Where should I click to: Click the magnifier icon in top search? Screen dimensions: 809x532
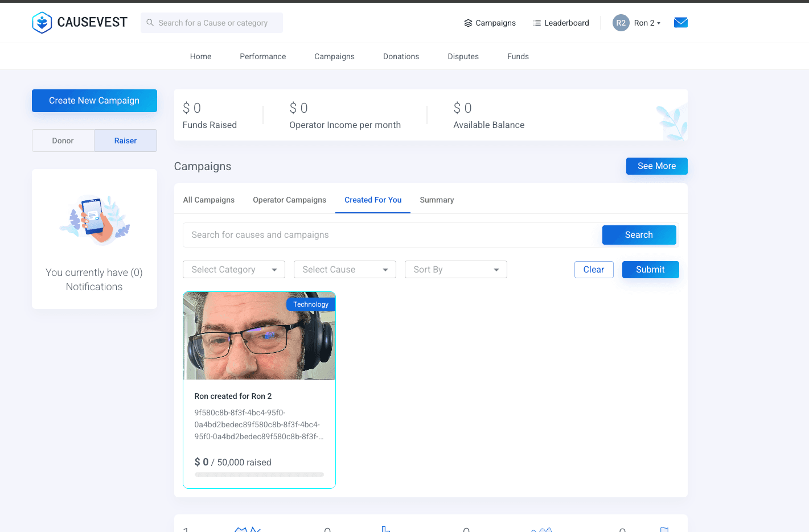click(x=150, y=23)
